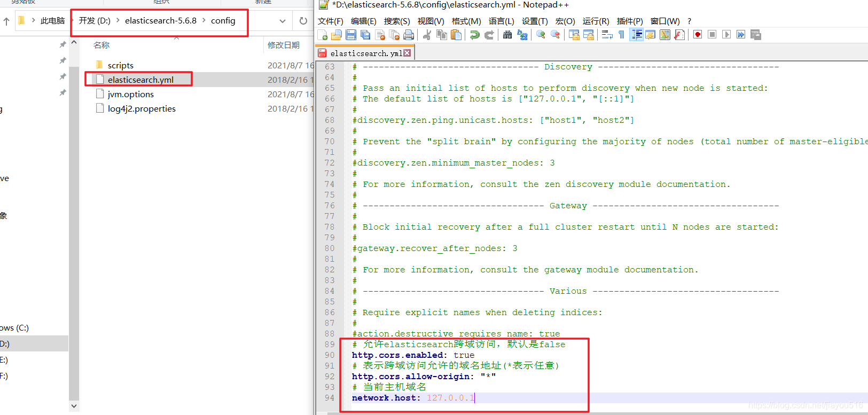Open the 插件(P) menu
This screenshot has height=415, width=868.
click(630, 21)
